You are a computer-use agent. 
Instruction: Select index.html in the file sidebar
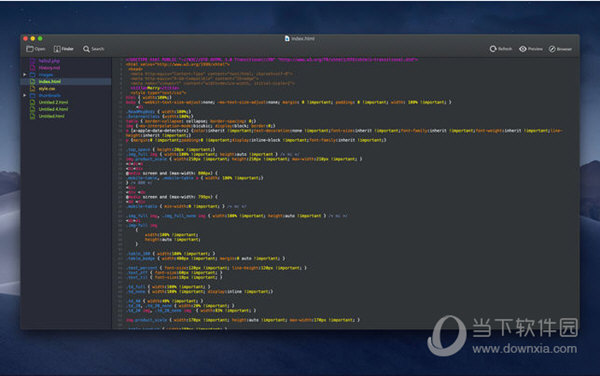pyautogui.click(x=66, y=81)
